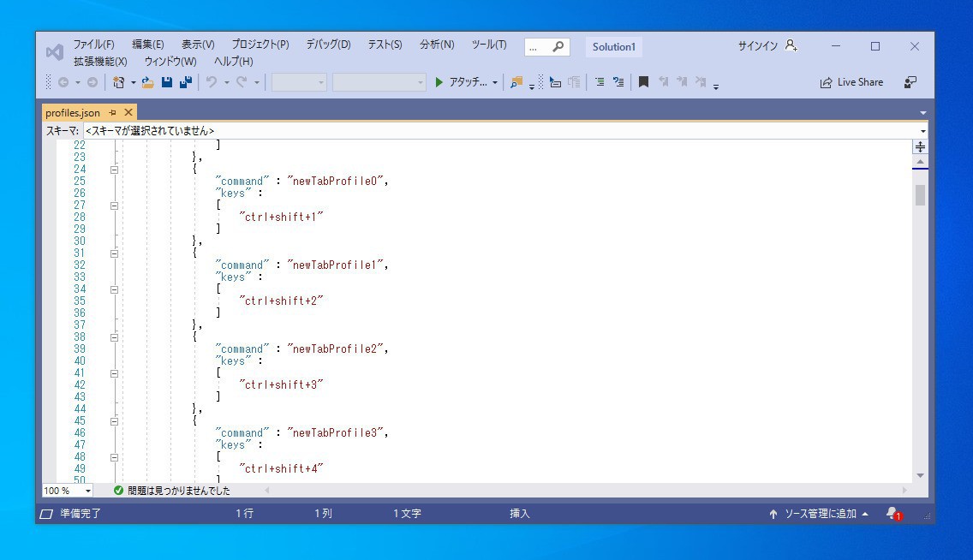Click the sign-in person icon
973x560 pixels.
[x=791, y=45]
